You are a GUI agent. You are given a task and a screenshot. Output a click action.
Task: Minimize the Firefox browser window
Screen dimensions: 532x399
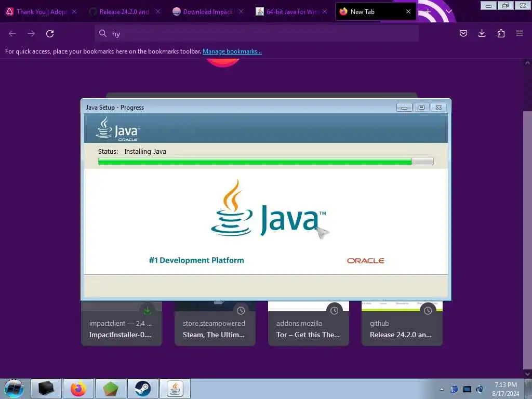point(488,5)
